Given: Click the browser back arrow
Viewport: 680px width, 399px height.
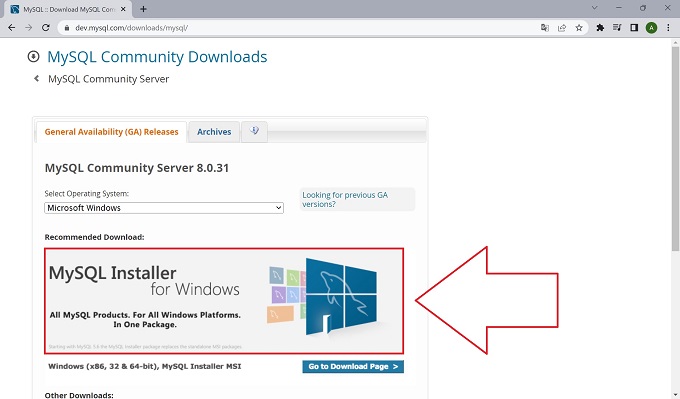Looking at the screenshot, I should (12, 28).
